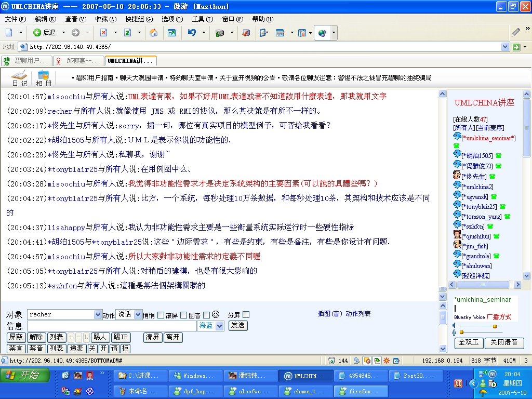The height and width of the screenshot is (399, 532).
Task: Click the 全双工 full duplex button
Action: (469, 342)
